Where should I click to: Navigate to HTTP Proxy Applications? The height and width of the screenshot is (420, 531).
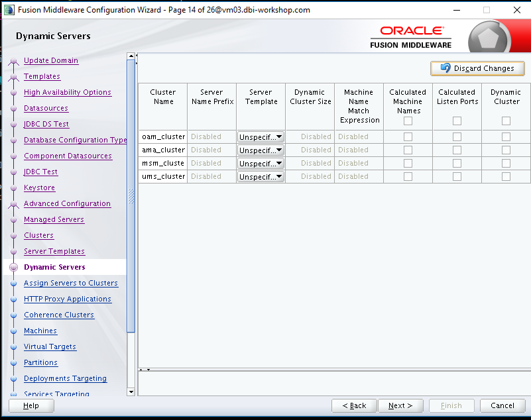[x=68, y=299]
